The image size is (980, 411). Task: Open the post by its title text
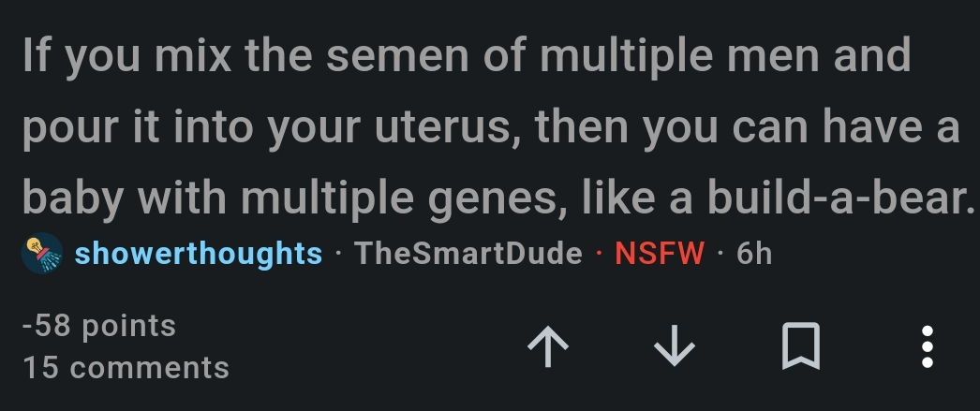(x=498, y=126)
